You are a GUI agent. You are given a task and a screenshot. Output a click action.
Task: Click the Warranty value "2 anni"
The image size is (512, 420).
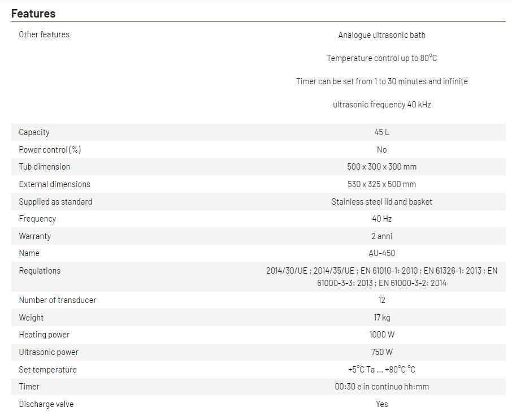coord(382,236)
